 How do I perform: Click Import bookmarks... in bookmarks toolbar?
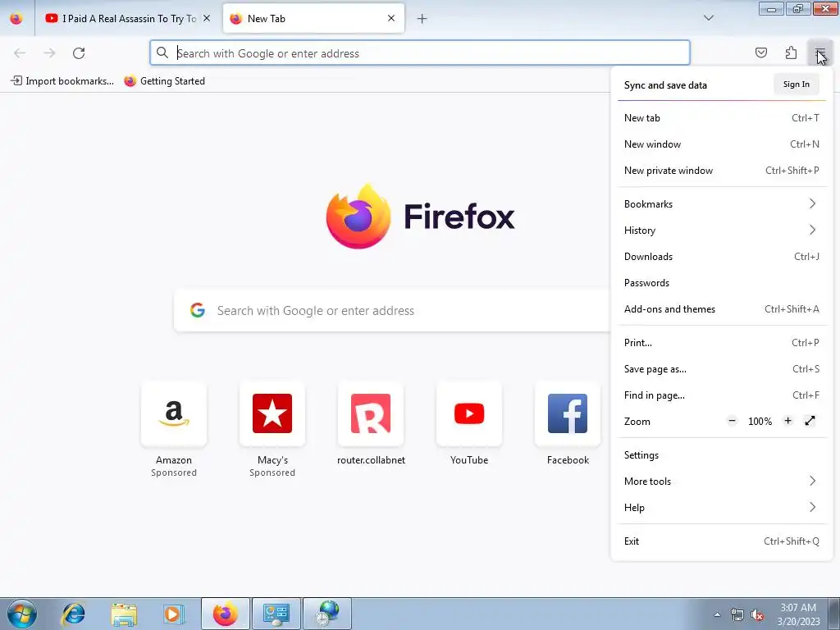click(62, 81)
